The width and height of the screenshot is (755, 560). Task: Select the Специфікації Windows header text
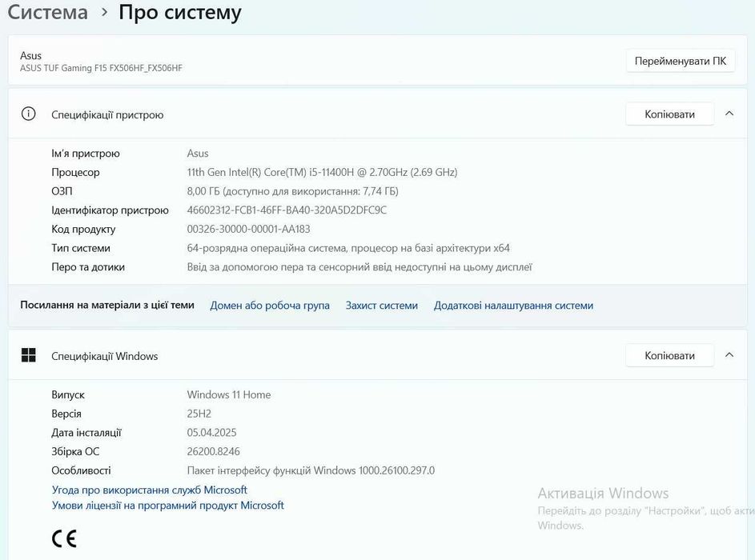tap(105, 356)
